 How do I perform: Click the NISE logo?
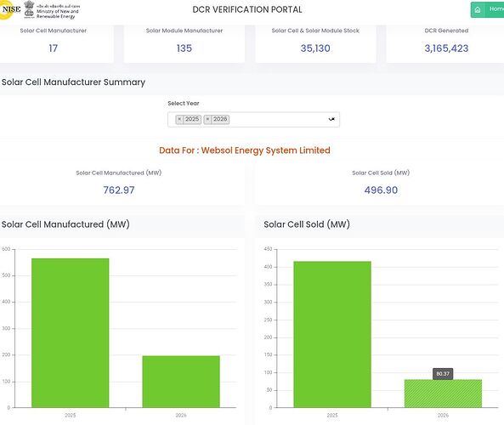coord(9,9)
